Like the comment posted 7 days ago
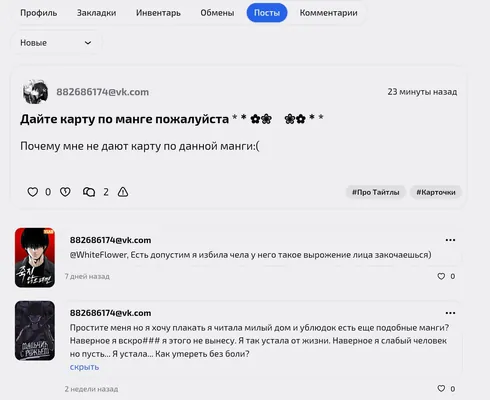Viewport: 490px width, 400px height. (441, 276)
